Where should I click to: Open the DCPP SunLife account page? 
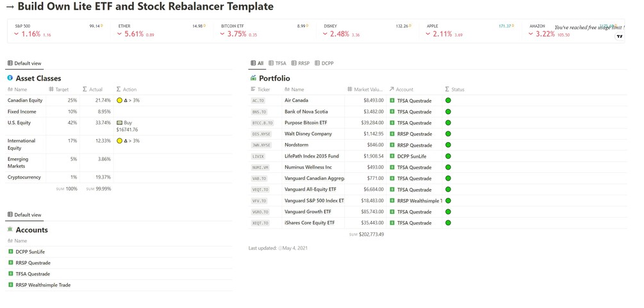point(30,252)
